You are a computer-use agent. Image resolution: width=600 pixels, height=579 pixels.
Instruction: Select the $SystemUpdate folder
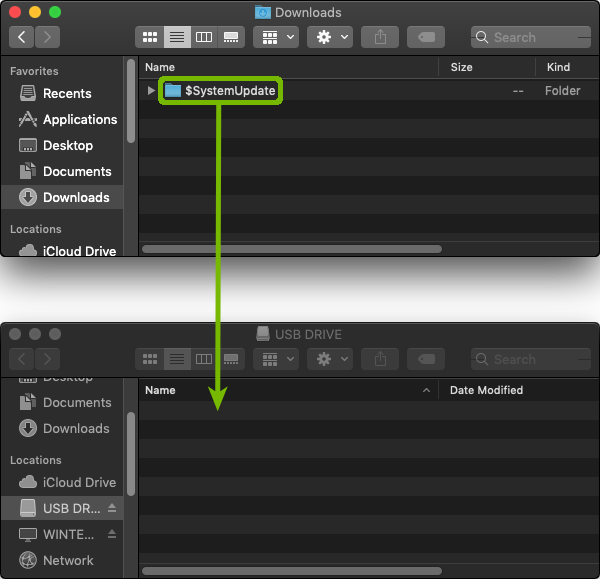point(220,91)
